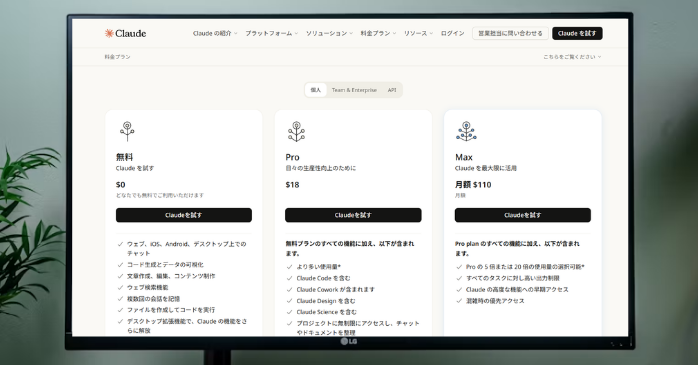Click the ウェブ検索機能 feature line

148,288
